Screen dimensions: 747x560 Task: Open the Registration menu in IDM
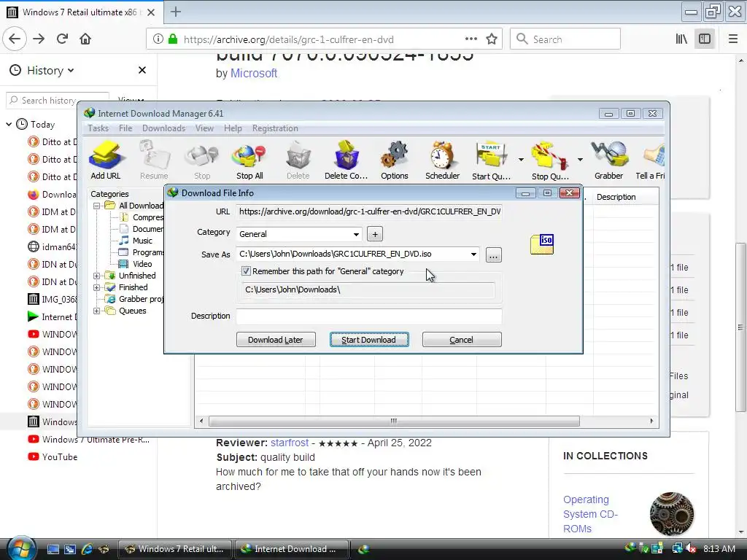pos(275,128)
